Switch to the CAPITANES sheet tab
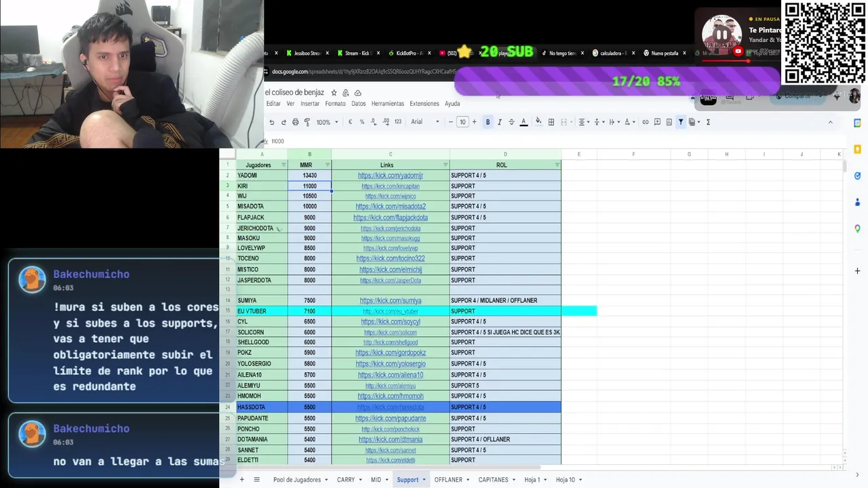 493,480
